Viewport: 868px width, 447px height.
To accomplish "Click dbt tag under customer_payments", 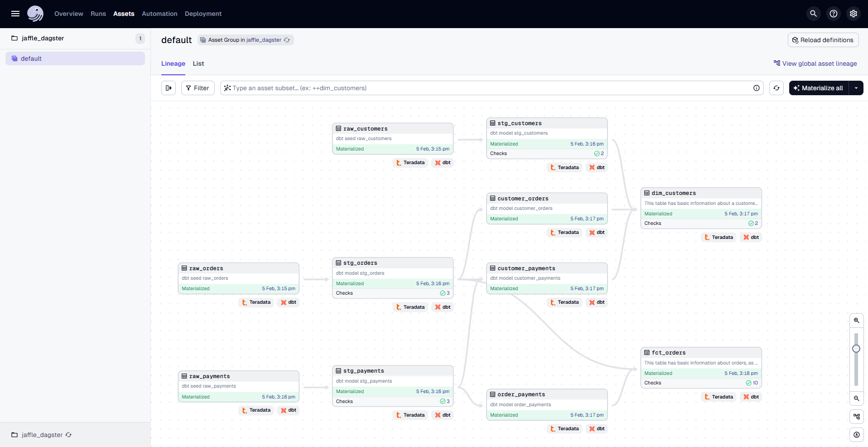I will point(597,302).
